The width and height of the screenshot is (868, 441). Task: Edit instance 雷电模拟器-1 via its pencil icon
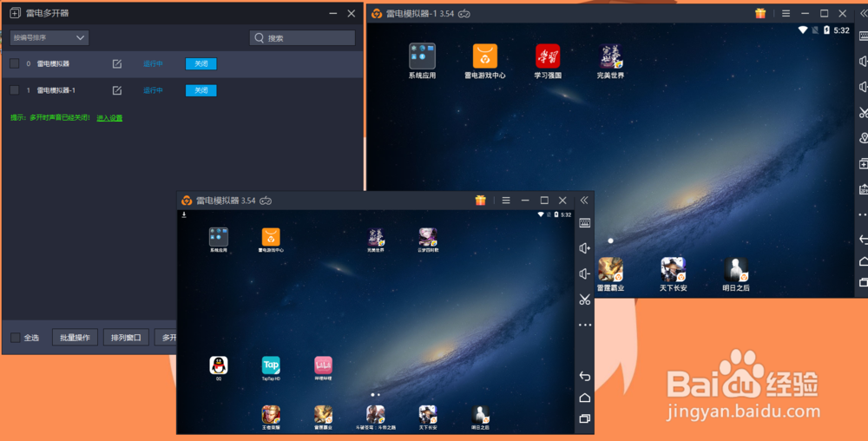coord(117,90)
